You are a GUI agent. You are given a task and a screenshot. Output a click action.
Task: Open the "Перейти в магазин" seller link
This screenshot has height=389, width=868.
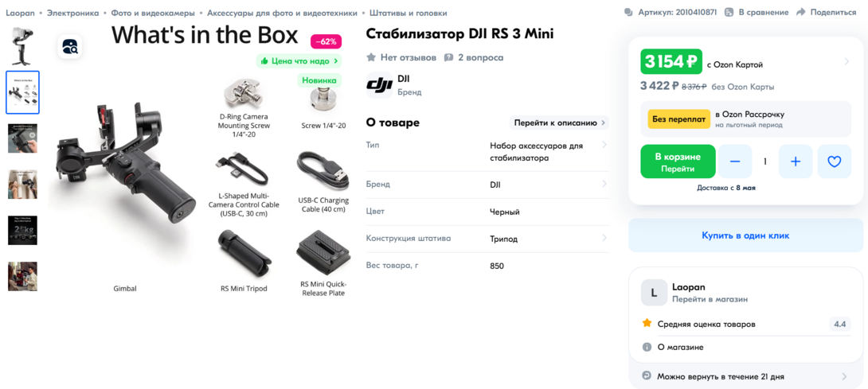click(x=710, y=299)
